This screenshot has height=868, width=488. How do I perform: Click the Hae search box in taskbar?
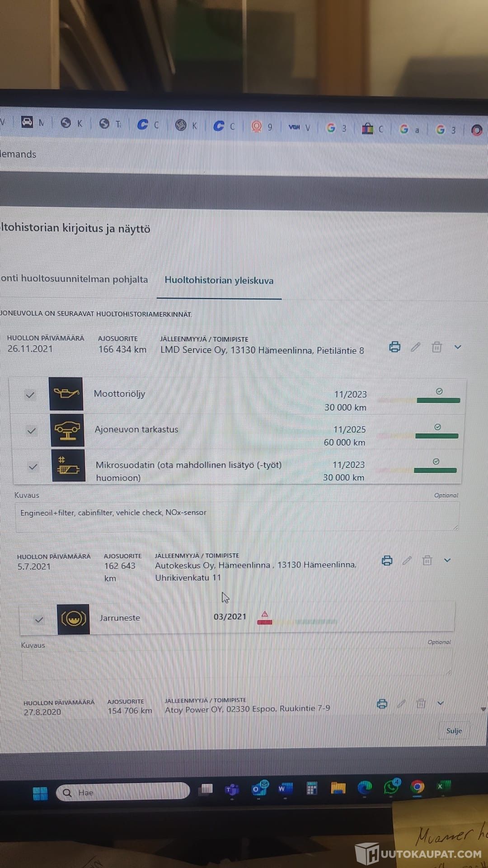123,793
